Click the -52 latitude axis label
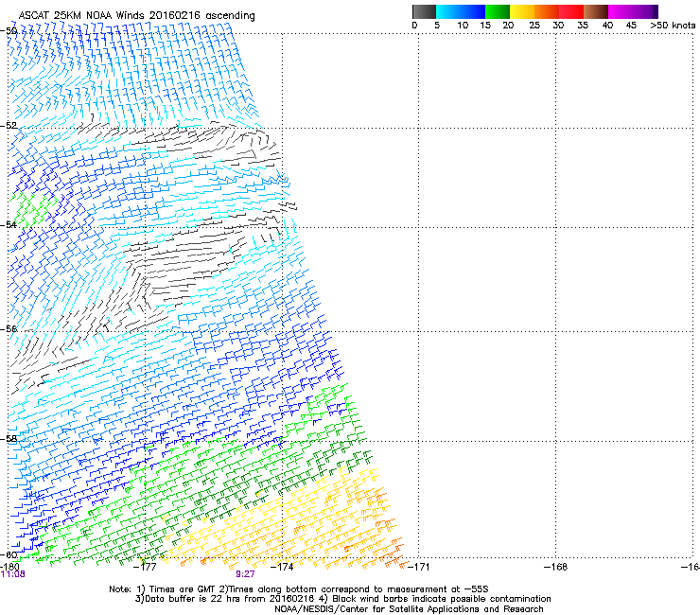 point(9,126)
